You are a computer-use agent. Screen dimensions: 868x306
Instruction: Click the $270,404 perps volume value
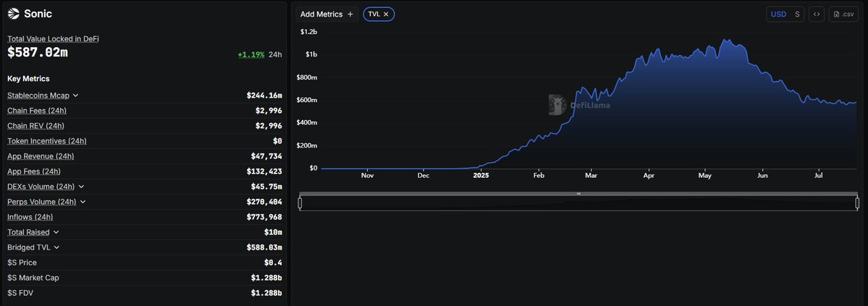coord(264,202)
